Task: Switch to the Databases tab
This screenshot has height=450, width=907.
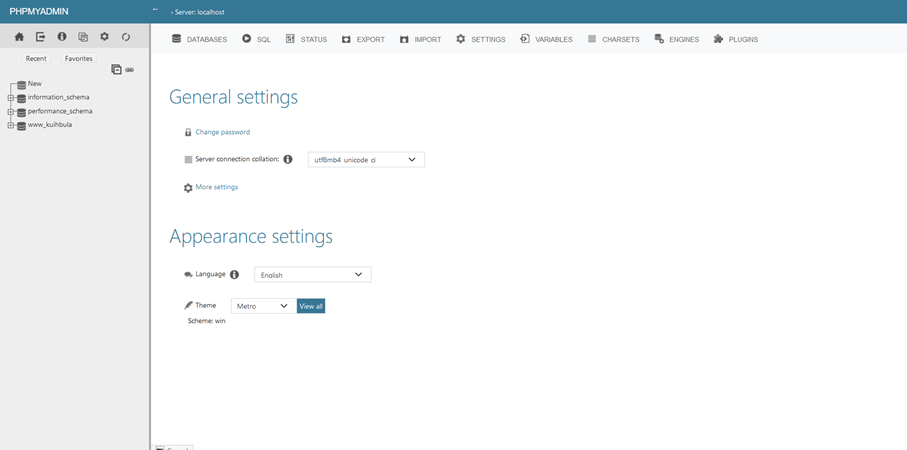Action: [x=199, y=39]
